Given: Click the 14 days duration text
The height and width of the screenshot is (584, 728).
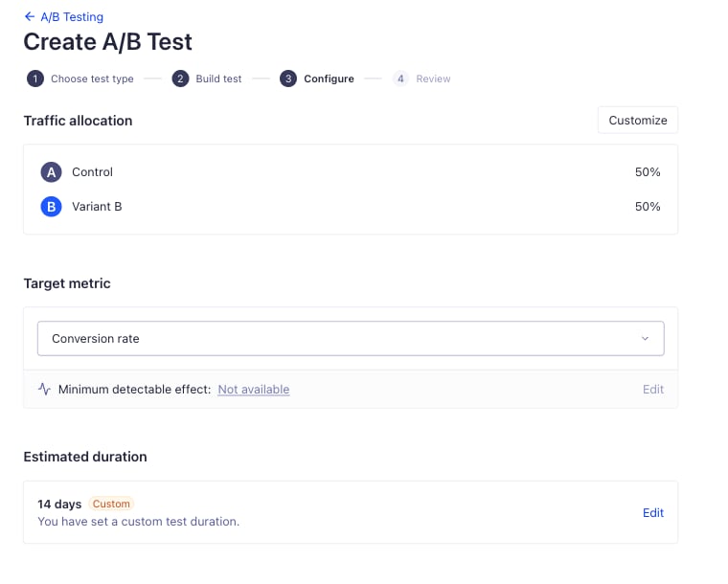Looking at the screenshot, I should tap(59, 505).
